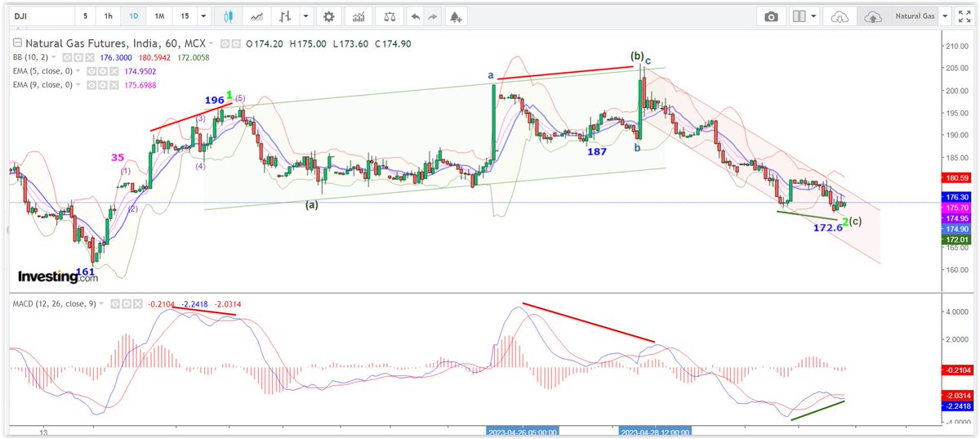This screenshot has height=439, width=980.
Task: Redo chart change
Action: point(433,16)
